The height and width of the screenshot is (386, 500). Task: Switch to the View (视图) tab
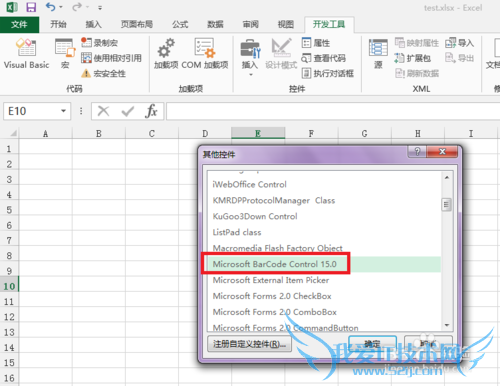point(286,24)
